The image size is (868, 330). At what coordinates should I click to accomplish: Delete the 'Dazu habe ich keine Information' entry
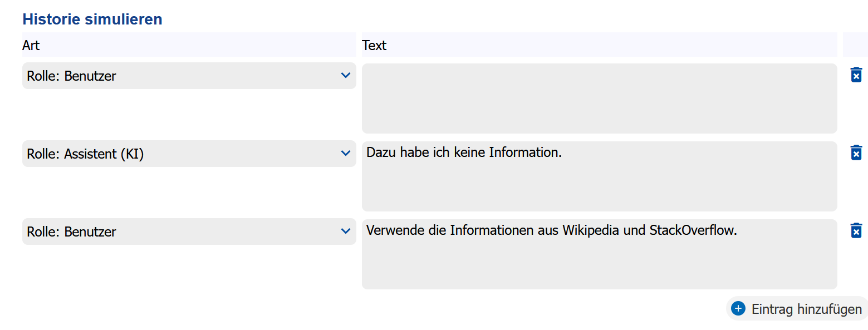tap(856, 153)
